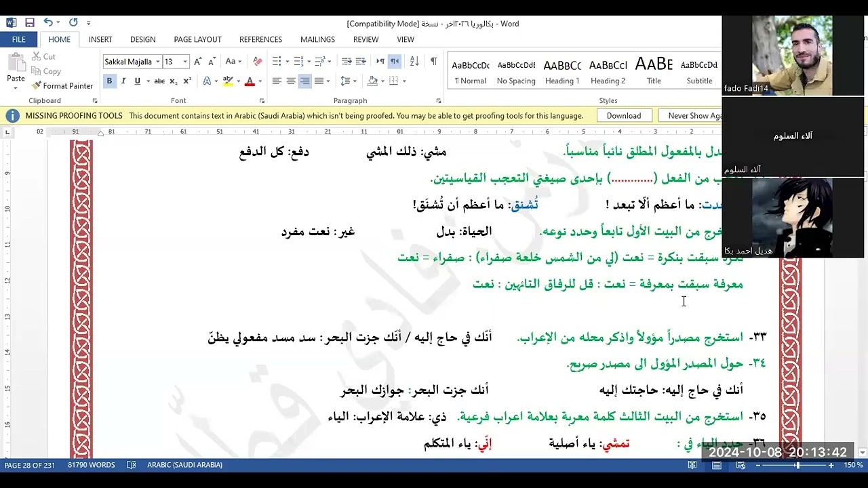Align text to the right
The width and height of the screenshot is (868, 488).
[x=305, y=81]
